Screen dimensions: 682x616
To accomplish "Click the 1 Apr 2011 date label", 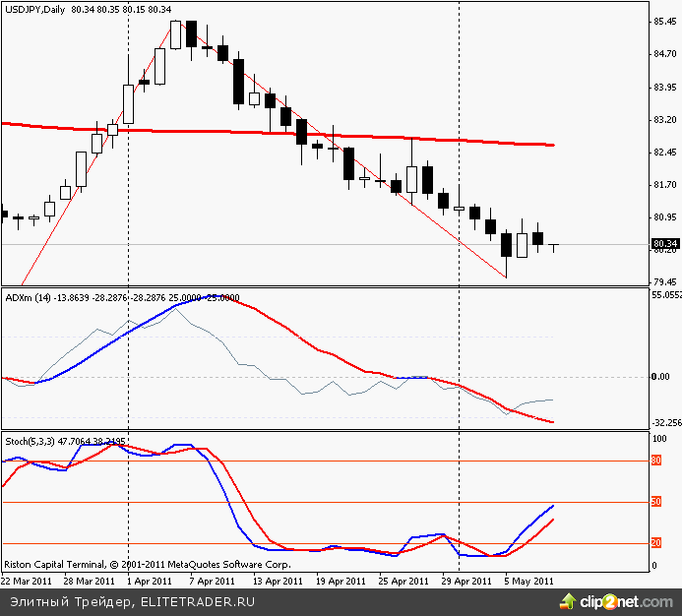I will tap(152, 581).
